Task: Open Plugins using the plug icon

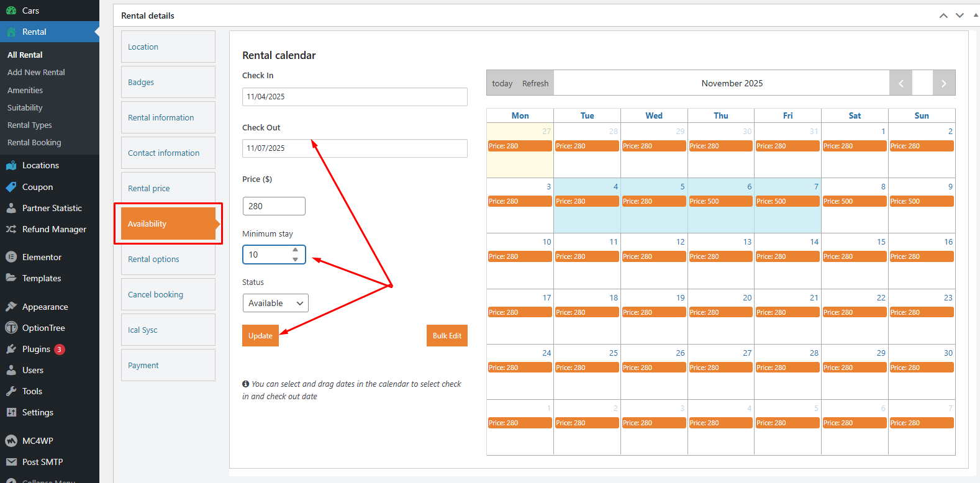Action: coord(11,349)
